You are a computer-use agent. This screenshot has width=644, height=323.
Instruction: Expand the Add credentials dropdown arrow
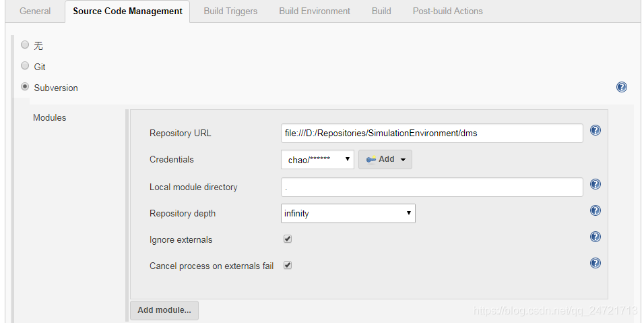[x=403, y=160]
